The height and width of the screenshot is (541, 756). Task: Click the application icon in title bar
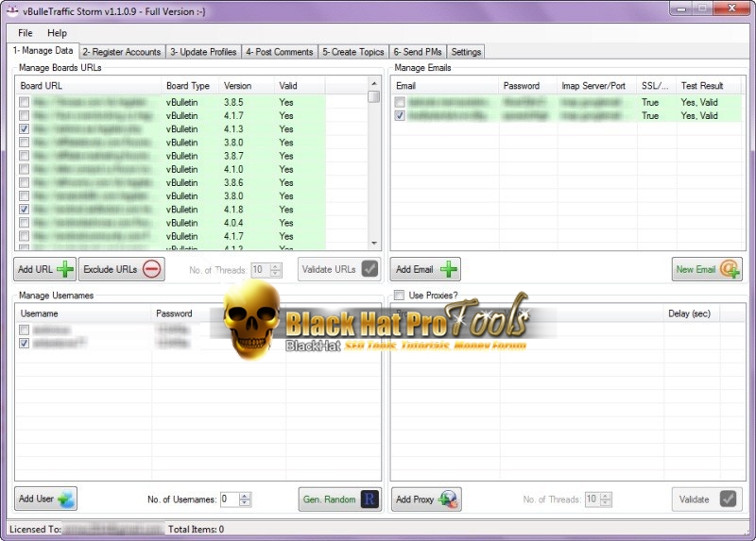(12, 10)
